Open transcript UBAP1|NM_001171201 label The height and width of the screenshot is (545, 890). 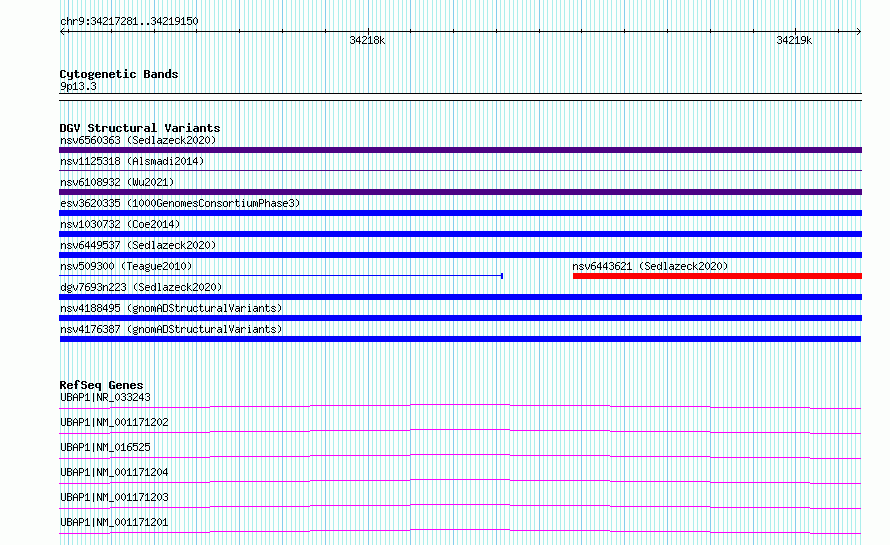point(114,522)
